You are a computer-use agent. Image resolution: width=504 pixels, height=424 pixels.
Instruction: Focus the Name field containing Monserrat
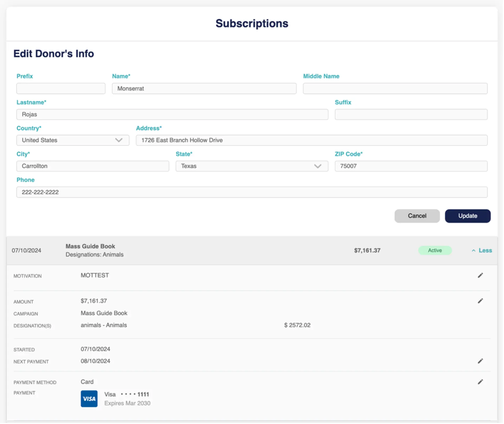[204, 89]
